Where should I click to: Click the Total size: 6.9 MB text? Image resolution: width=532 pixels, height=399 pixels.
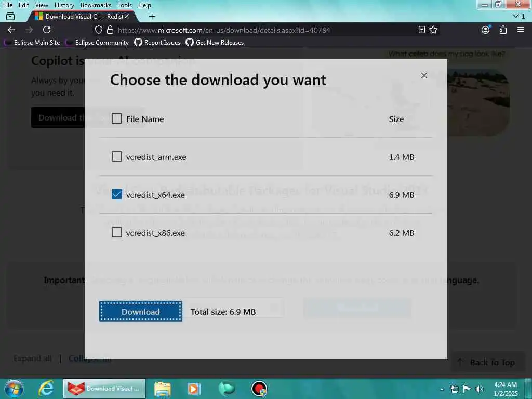[x=223, y=312]
